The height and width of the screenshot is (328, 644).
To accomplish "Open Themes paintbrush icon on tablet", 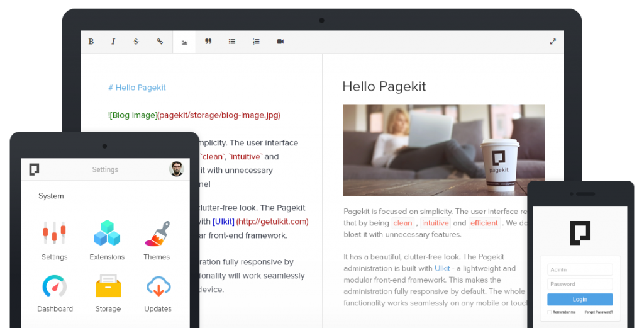I will pos(157,234).
